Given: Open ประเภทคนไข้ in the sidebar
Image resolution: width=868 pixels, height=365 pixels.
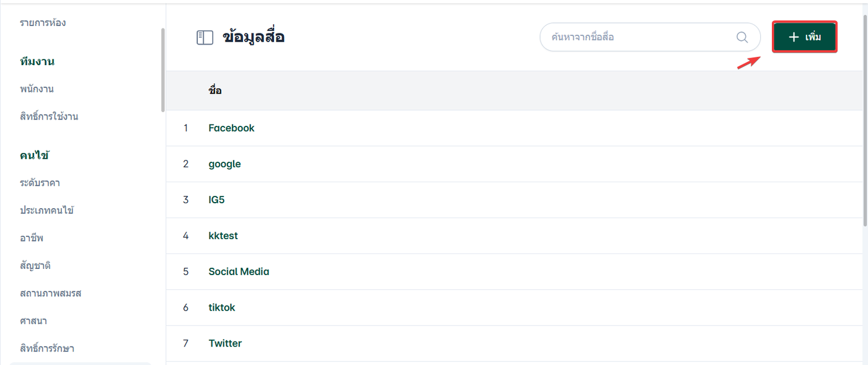Looking at the screenshot, I should click(46, 210).
